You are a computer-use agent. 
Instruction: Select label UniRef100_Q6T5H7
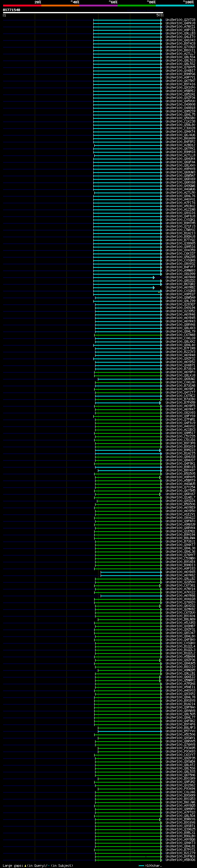coord(180,81)
